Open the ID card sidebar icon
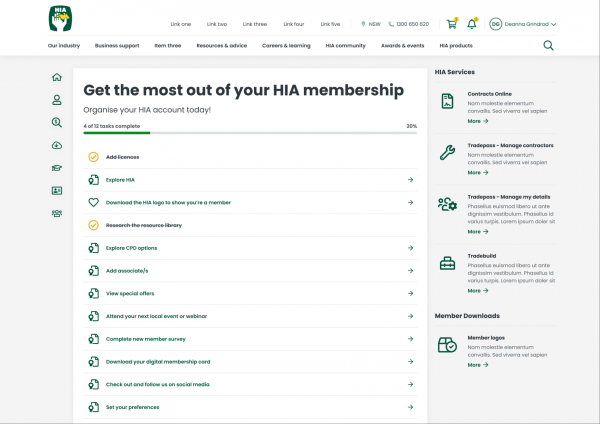The height and width of the screenshot is (424, 600). tap(57, 191)
